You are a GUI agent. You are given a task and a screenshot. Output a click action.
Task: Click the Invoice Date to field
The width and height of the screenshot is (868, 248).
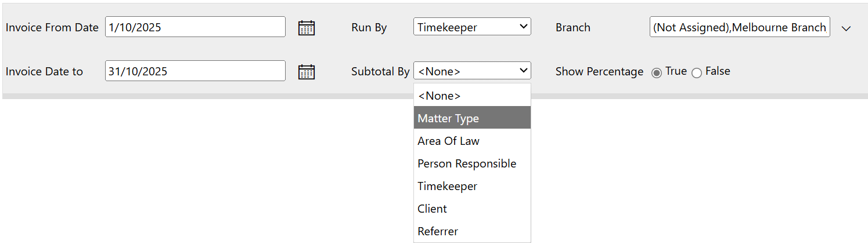click(x=195, y=71)
